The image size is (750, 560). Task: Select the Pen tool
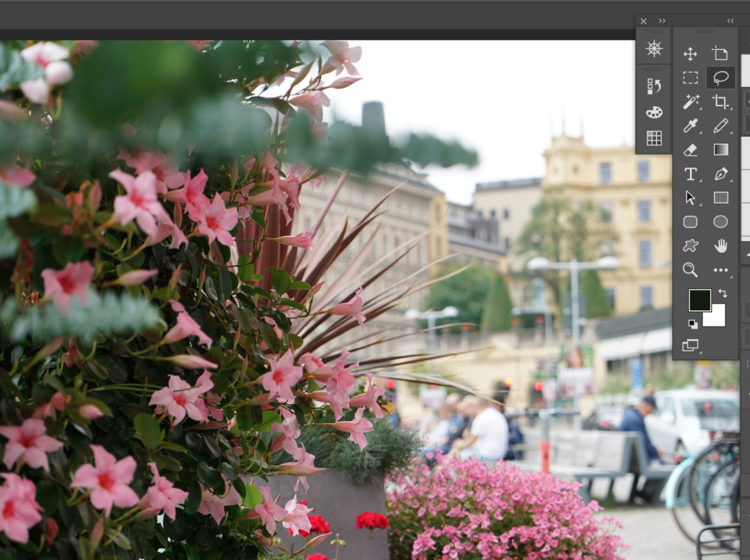[721, 173]
